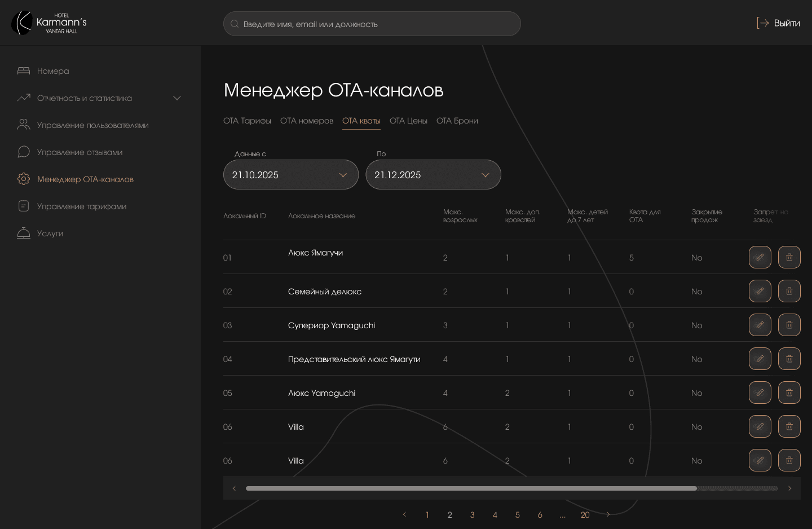This screenshot has width=812, height=529.
Task: Delete the Villa row using trash icon
Action: click(x=789, y=426)
